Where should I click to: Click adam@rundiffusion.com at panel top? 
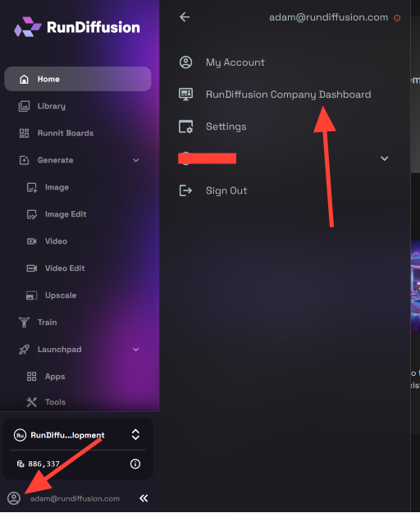pos(328,17)
